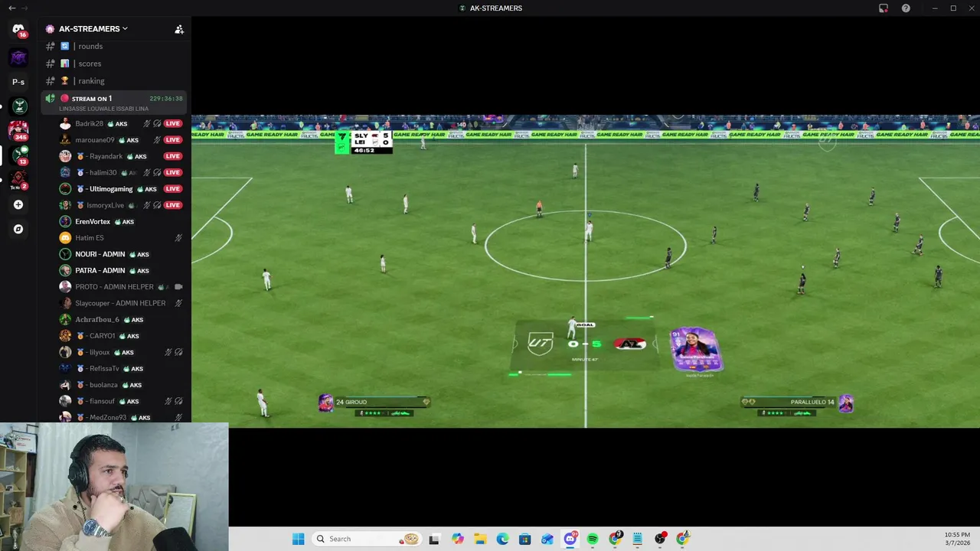Screen dimensions: 980x551
Task: Click the streamed football game video
Action: click(586, 271)
